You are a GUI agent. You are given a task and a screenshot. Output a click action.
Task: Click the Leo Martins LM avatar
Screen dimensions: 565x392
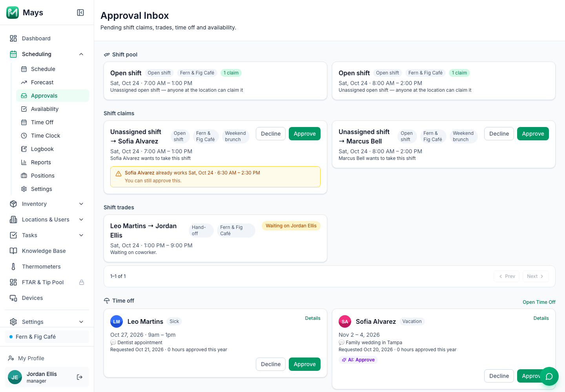[x=117, y=321]
